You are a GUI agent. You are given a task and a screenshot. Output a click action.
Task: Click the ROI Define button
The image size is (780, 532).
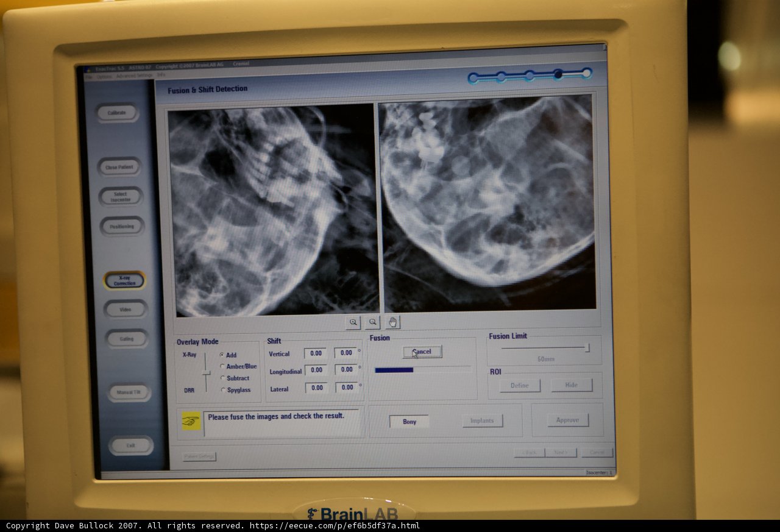coord(520,386)
